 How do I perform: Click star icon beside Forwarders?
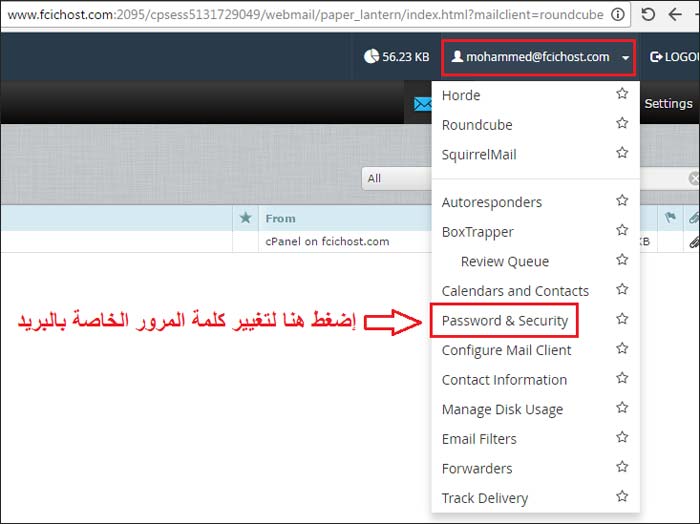coord(622,467)
